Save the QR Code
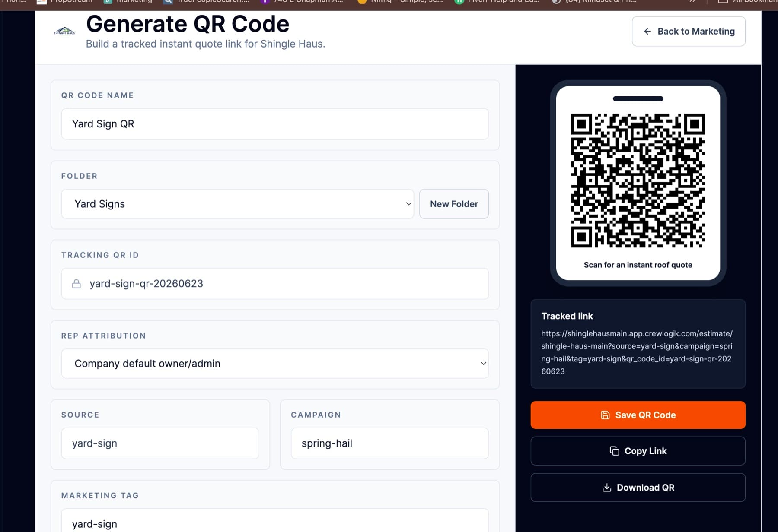Viewport: 778px width, 532px height. tap(638, 415)
